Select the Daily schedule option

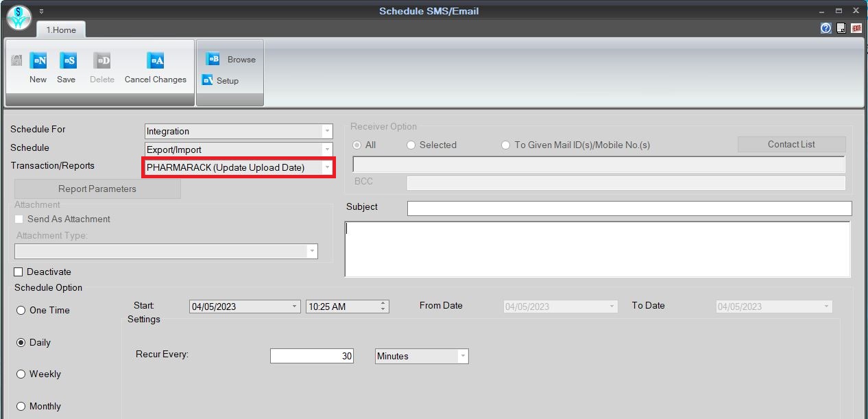(21, 343)
